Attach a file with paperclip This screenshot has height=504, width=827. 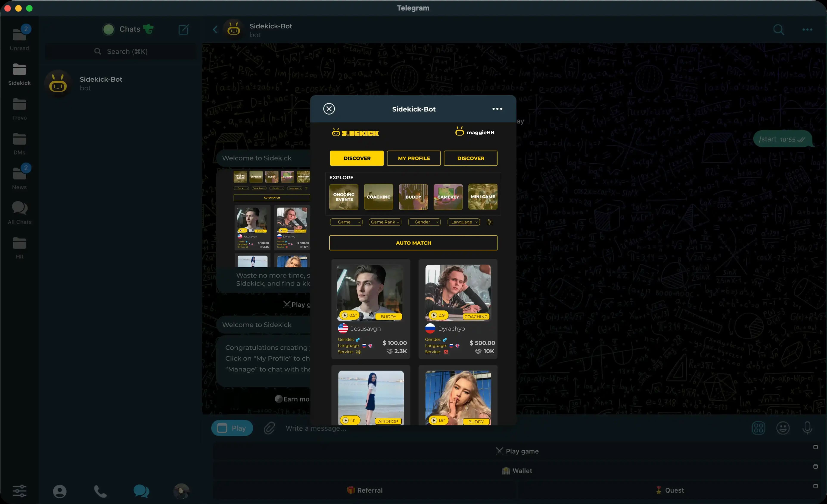269,428
